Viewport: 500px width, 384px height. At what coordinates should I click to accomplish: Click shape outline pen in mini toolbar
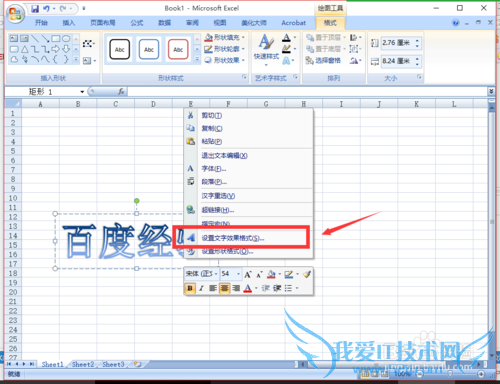(x=289, y=274)
